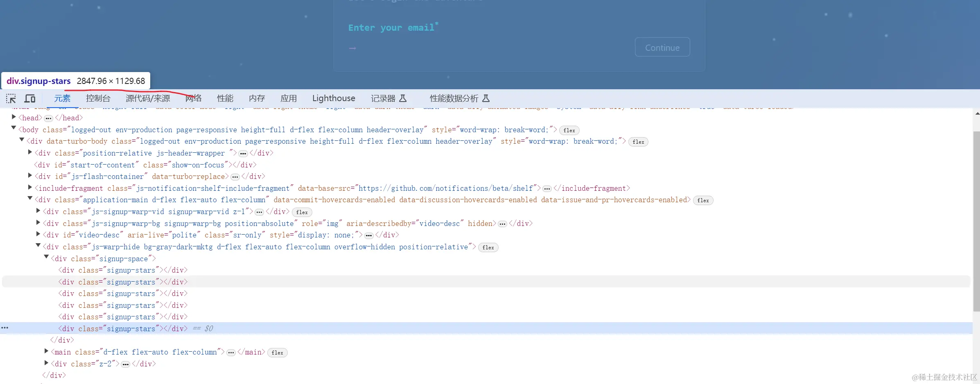Activate the element inspector picker icon
This screenshot has height=384, width=980.
click(11, 98)
